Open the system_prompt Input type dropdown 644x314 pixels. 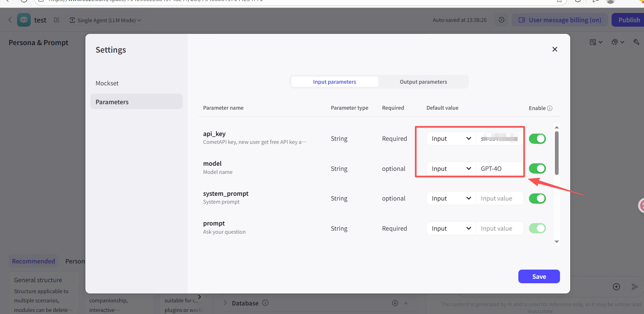[x=451, y=199]
